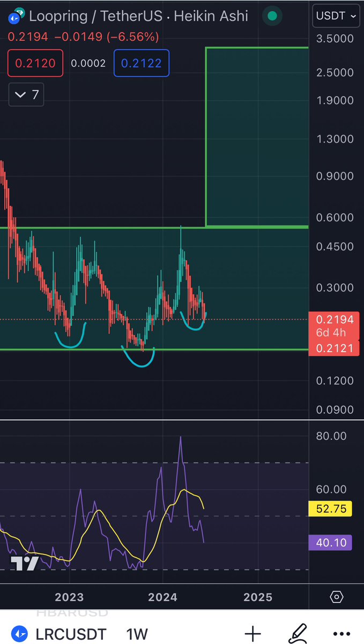
Task: Open the USDT currency dropdown
Action: click(337, 17)
